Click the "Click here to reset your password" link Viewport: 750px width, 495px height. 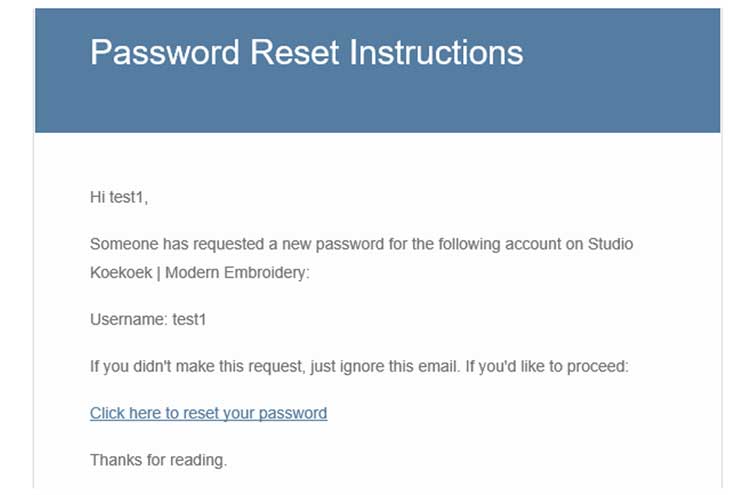[208, 413]
